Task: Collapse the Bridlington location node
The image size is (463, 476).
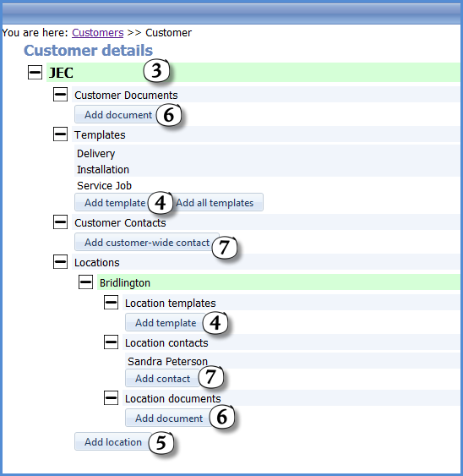Action: point(86,282)
